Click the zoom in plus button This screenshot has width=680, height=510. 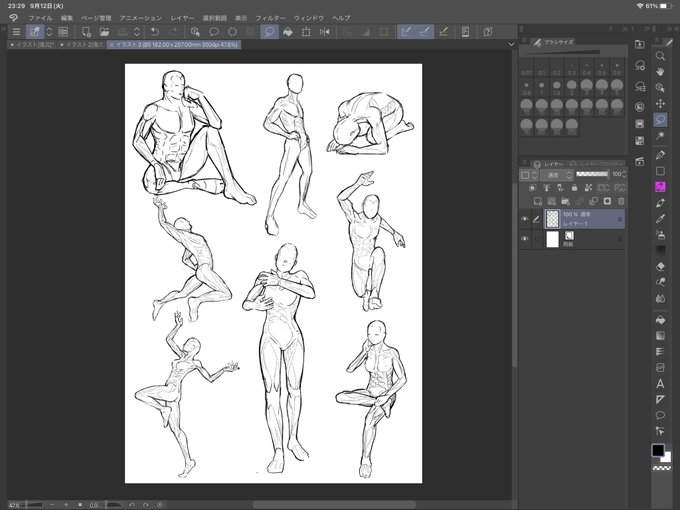click(66, 505)
